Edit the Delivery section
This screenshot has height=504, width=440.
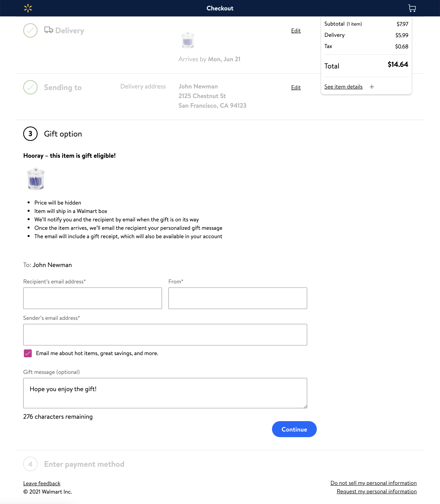coord(296,31)
